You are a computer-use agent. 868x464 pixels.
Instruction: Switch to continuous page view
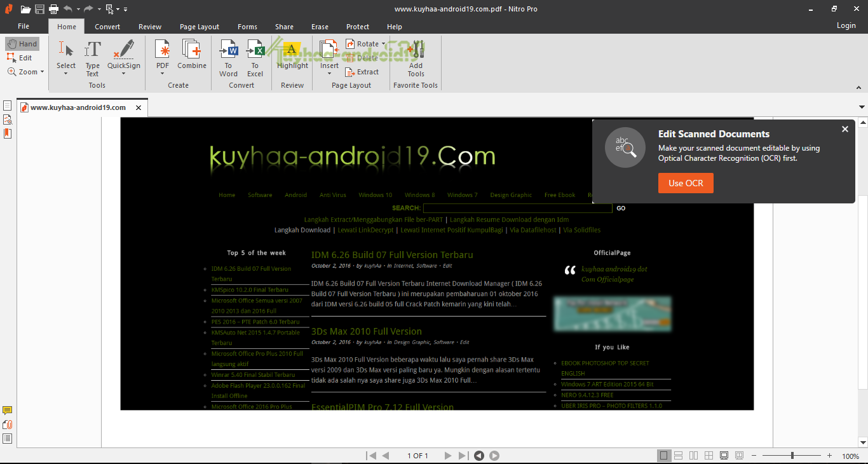click(x=679, y=456)
